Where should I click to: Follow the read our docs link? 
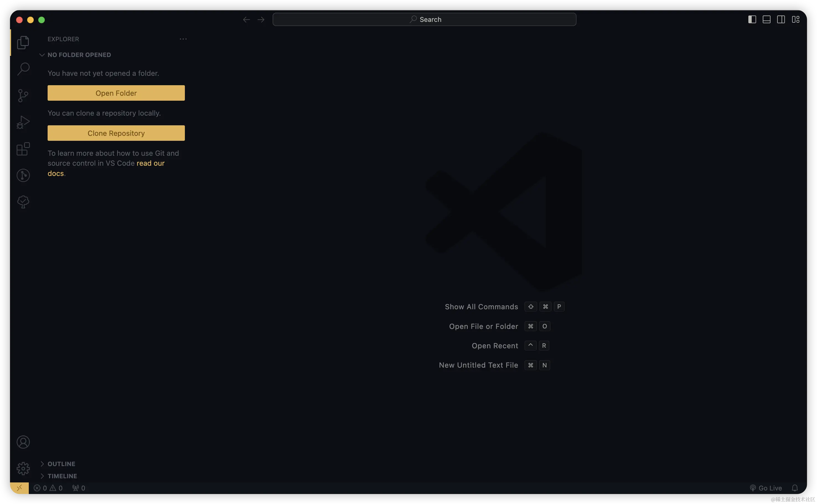tap(150, 163)
